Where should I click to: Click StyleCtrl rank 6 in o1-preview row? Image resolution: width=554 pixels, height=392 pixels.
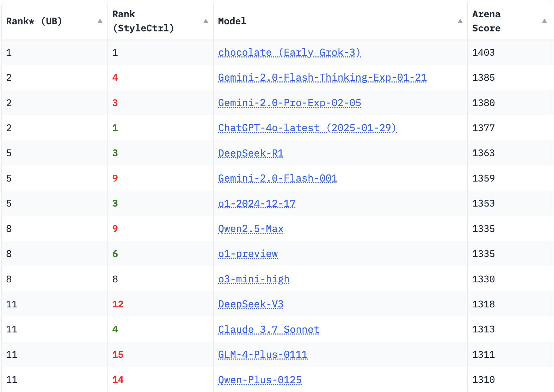coord(115,254)
